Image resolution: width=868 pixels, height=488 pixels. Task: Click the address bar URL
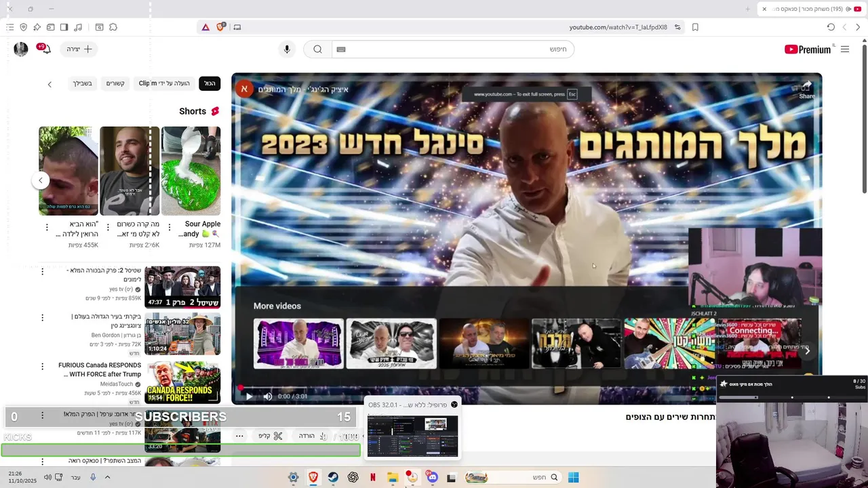(618, 27)
